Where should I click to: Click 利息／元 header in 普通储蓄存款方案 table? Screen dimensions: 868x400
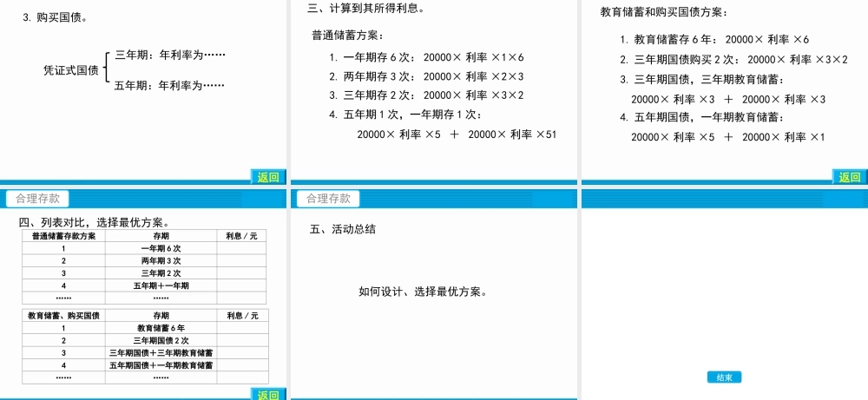pos(241,236)
